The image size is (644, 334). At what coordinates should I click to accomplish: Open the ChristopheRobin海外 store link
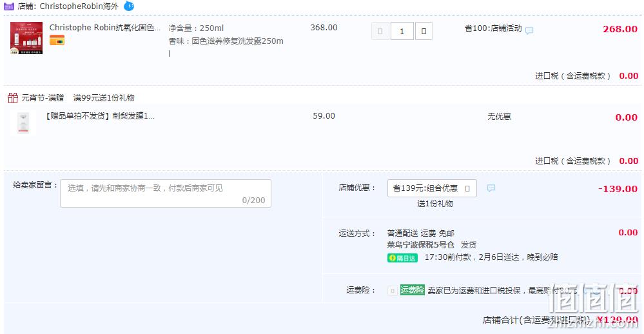coord(79,6)
